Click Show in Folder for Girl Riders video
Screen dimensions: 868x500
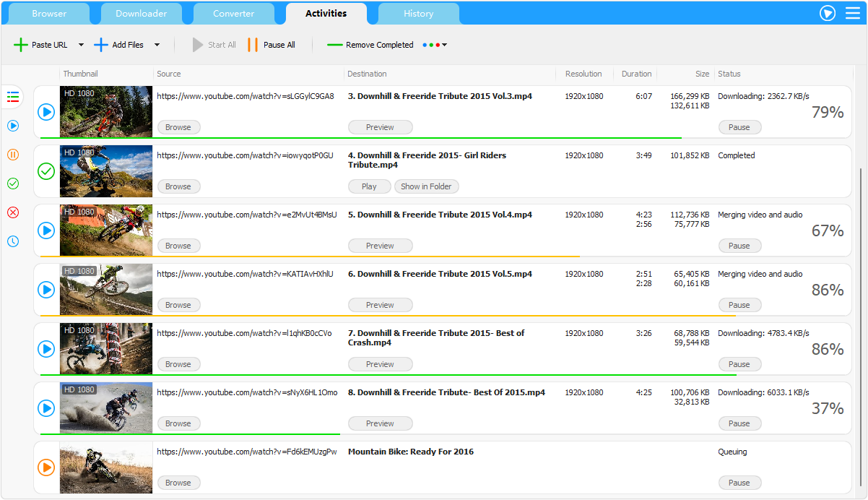click(x=426, y=186)
